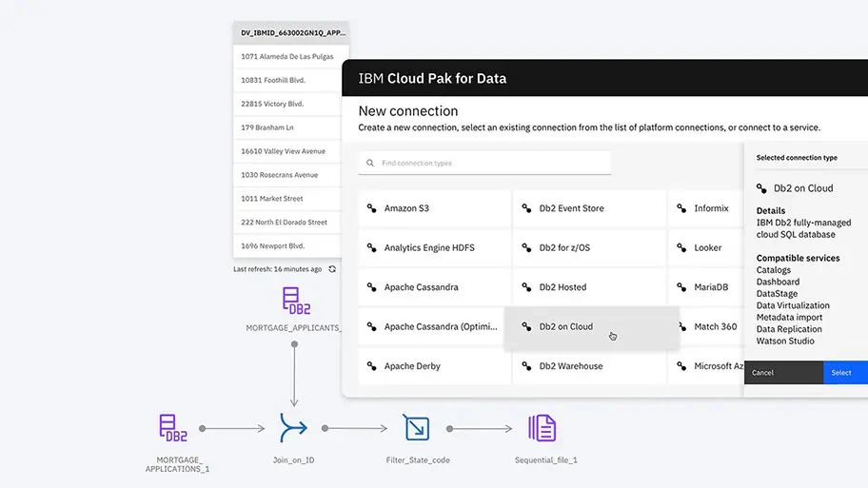Image resolution: width=868 pixels, height=488 pixels.
Task: Select the 179 Branham Ln row
Action: [x=287, y=127]
